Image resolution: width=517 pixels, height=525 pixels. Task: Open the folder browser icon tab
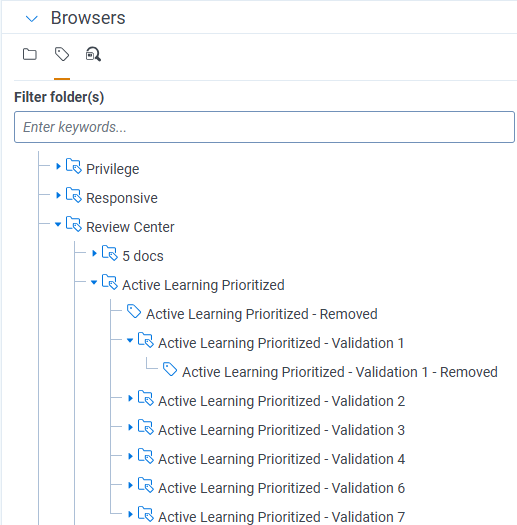[30, 54]
